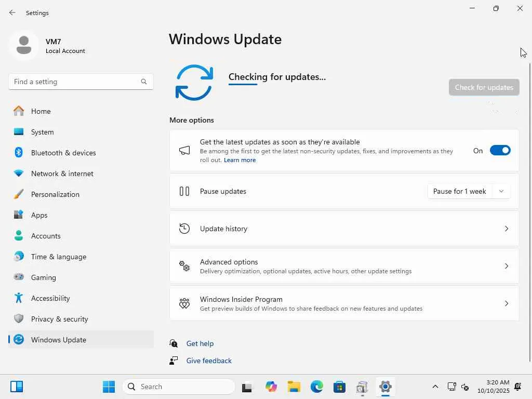532x399 pixels.
Task: Click the Windows Update sync icon in sidebar
Action: click(19, 339)
